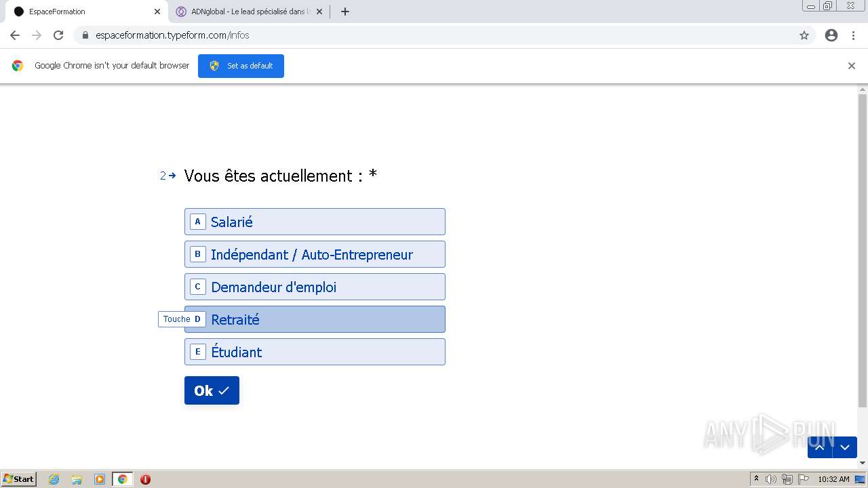Click the letter A key hint badge
The width and height of the screenshot is (868, 488).
(197, 222)
